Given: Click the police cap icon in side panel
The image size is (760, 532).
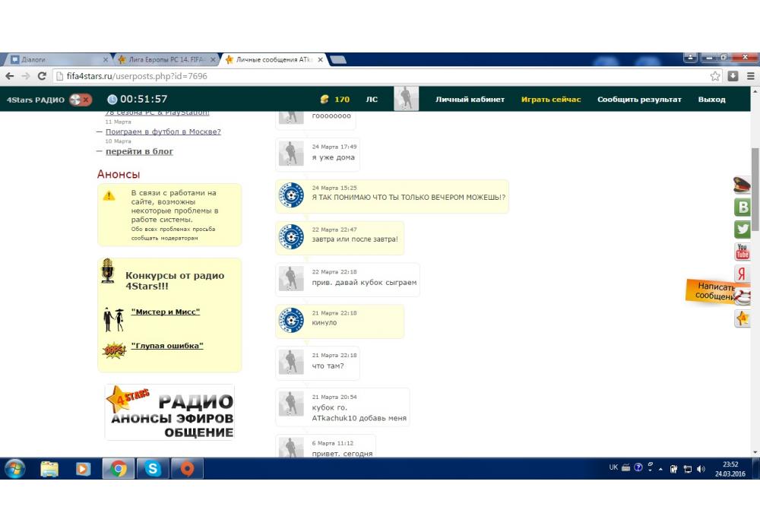Looking at the screenshot, I should click(x=742, y=185).
